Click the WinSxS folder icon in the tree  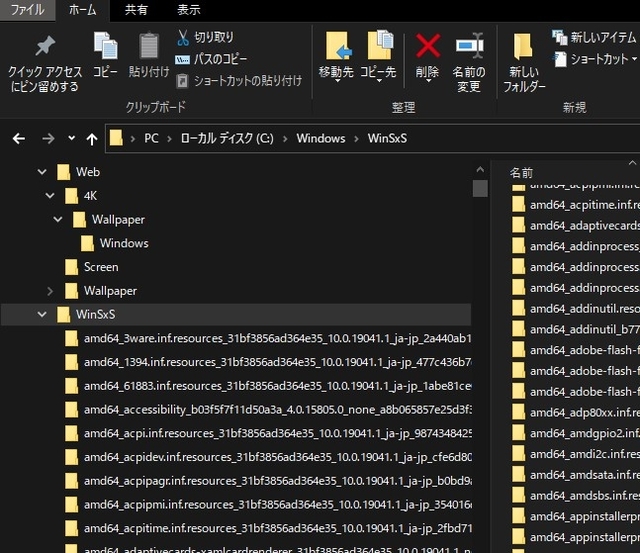tap(64, 315)
